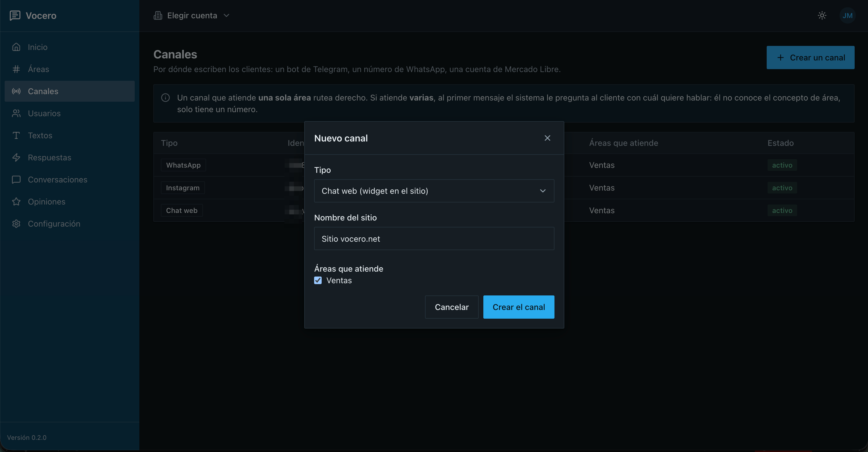Click the Textos T icon

point(16,135)
